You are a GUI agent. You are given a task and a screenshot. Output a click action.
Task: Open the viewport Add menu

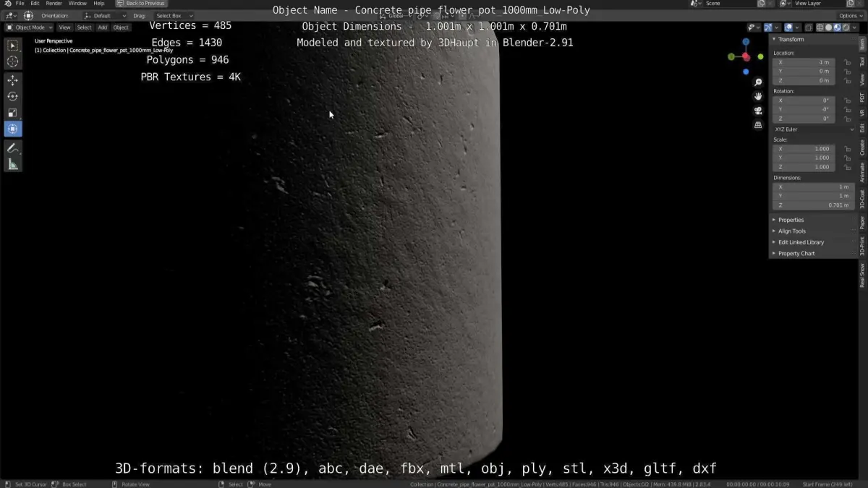coord(103,27)
